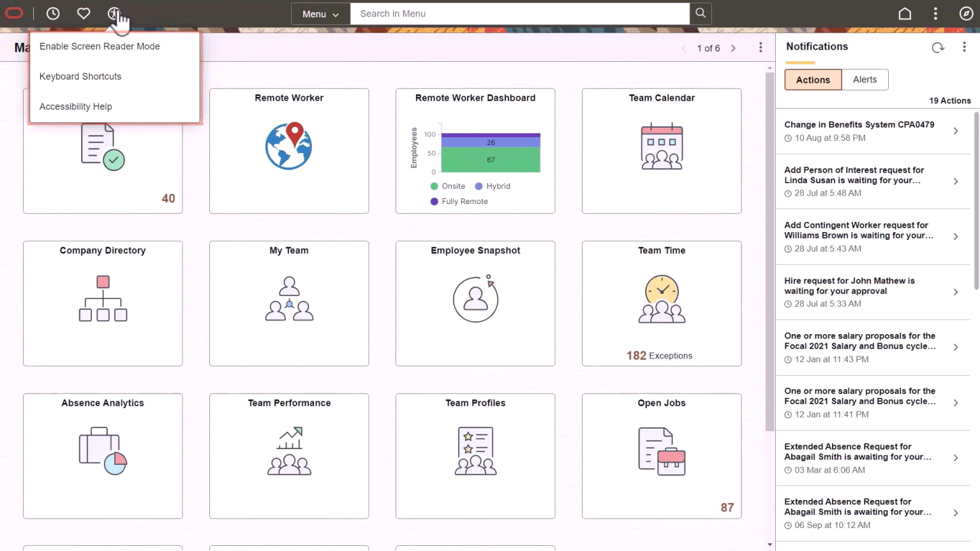This screenshot has width=980, height=551.
Task: Open Favorites using the heart icon
Action: [84, 13]
